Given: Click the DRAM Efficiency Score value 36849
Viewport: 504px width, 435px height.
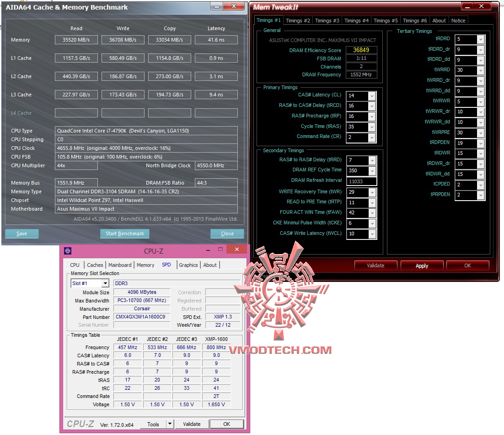Looking at the screenshot, I should coord(361,50).
